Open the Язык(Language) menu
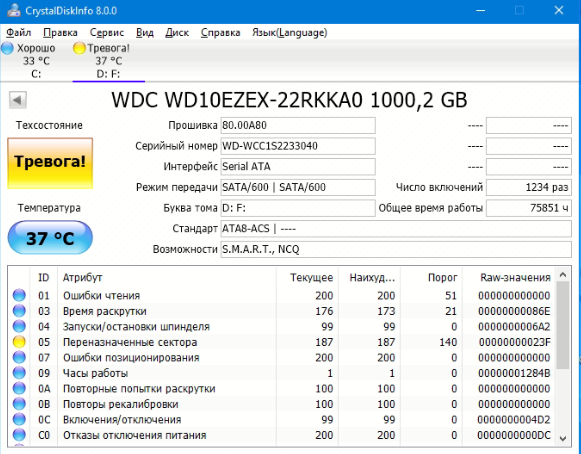581x454 pixels. coord(289,33)
